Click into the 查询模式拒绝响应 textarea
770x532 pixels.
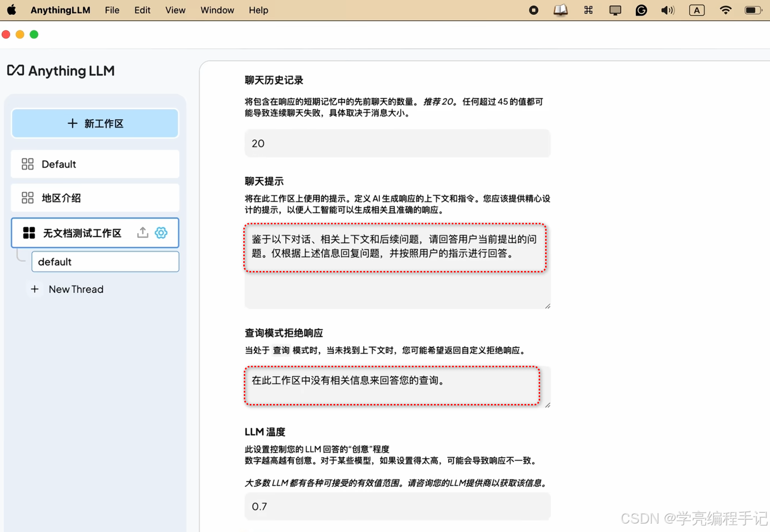(397, 387)
